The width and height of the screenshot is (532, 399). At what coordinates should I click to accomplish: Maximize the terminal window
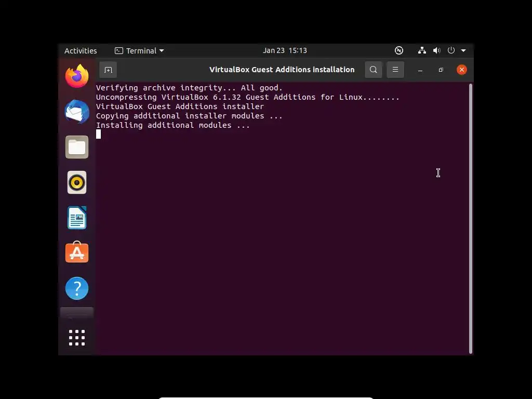pyautogui.click(x=441, y=70)
